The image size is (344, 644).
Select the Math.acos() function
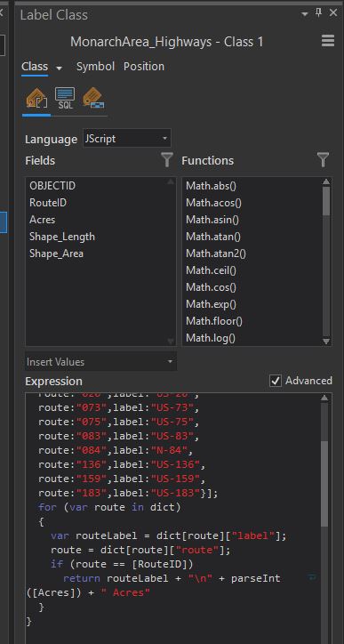pyautogui.click(x=214, y=203)
